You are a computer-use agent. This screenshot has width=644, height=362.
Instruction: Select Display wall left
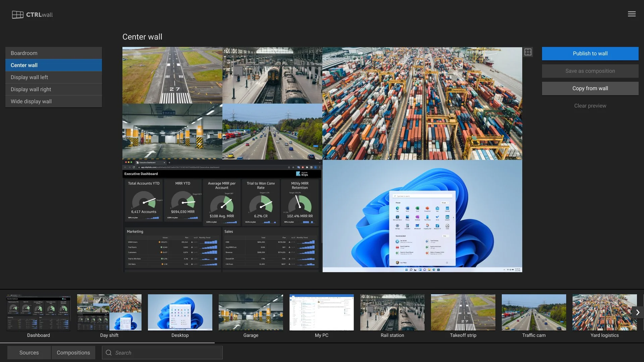[54, 77]
